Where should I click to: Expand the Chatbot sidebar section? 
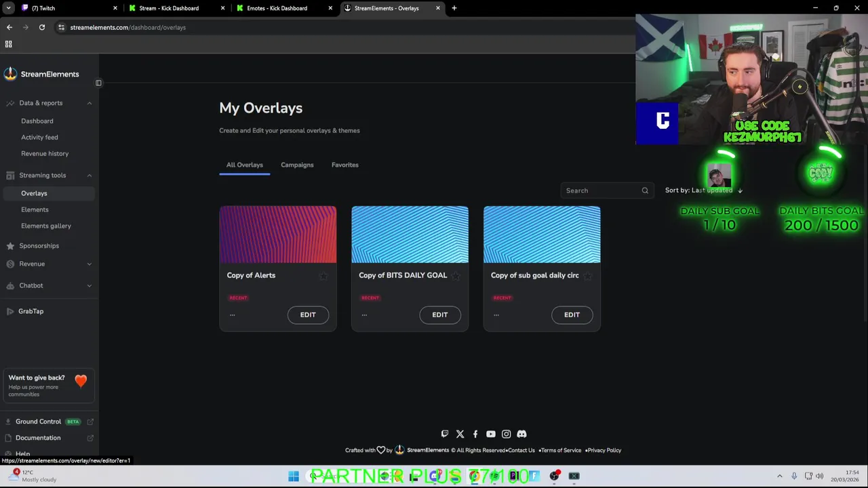(x=89, y=286)
